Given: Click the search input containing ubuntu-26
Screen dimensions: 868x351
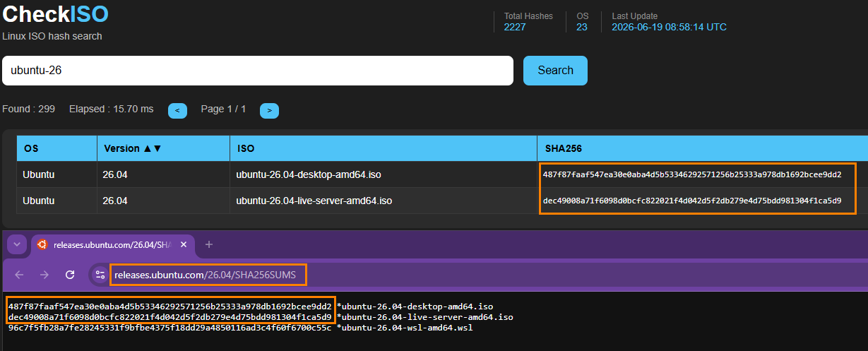Looking at the screenshot, I should pyautogui.click(x=258, y=71).
